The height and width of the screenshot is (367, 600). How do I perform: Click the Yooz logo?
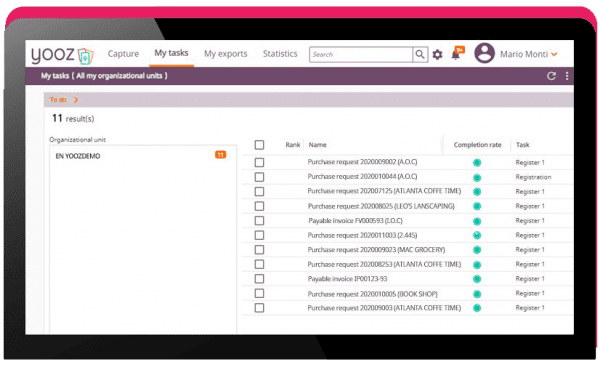click(62, 55)
